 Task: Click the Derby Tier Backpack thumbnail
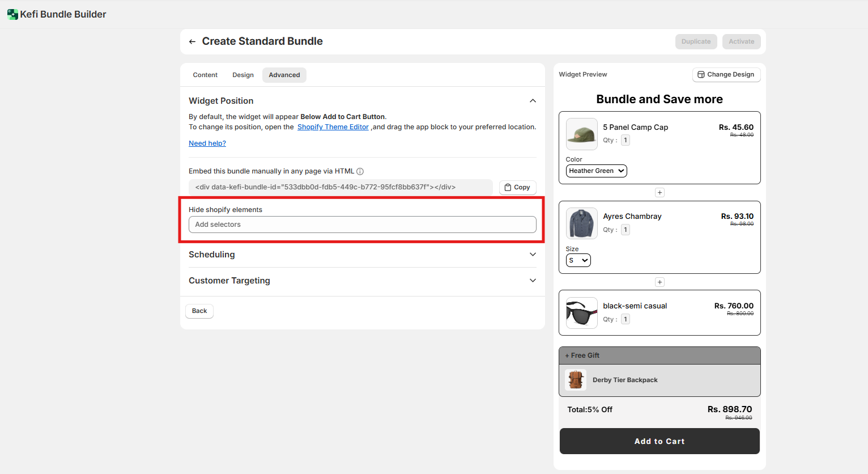coord(576,380)
